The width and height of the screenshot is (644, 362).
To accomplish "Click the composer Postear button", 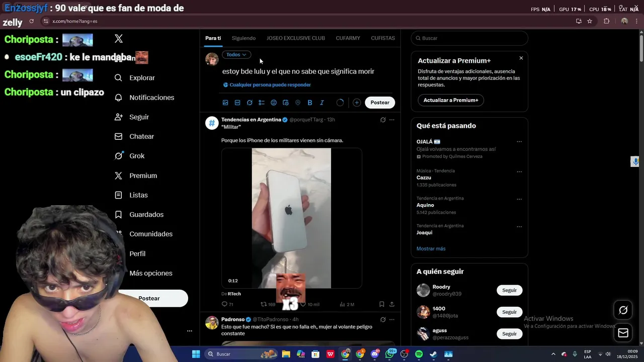I will (380, 103).
